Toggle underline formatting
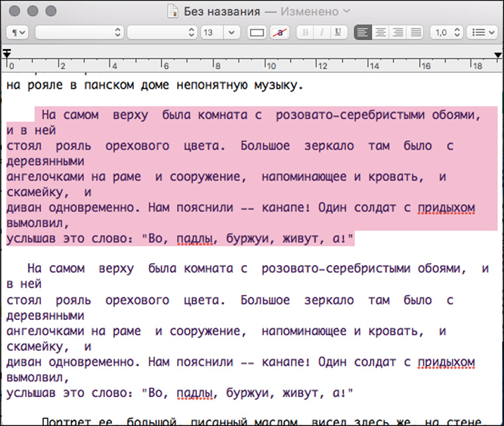 [x=338, y=32]
